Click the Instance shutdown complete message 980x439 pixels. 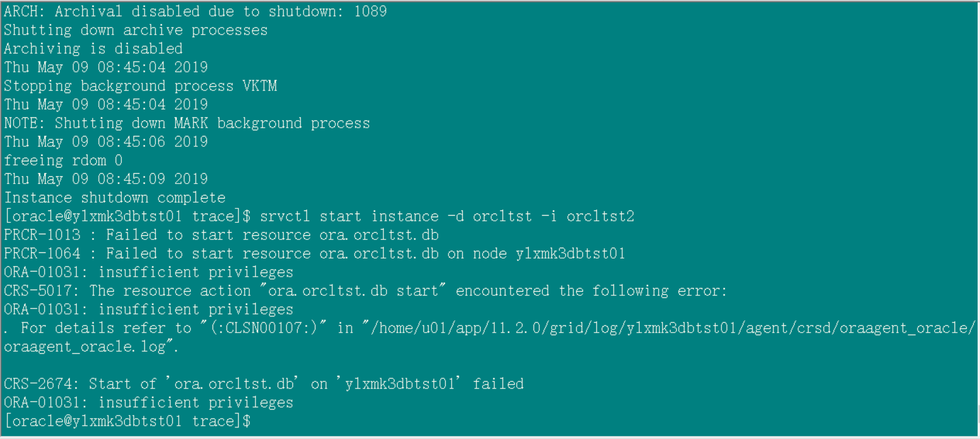click(115, 198)
